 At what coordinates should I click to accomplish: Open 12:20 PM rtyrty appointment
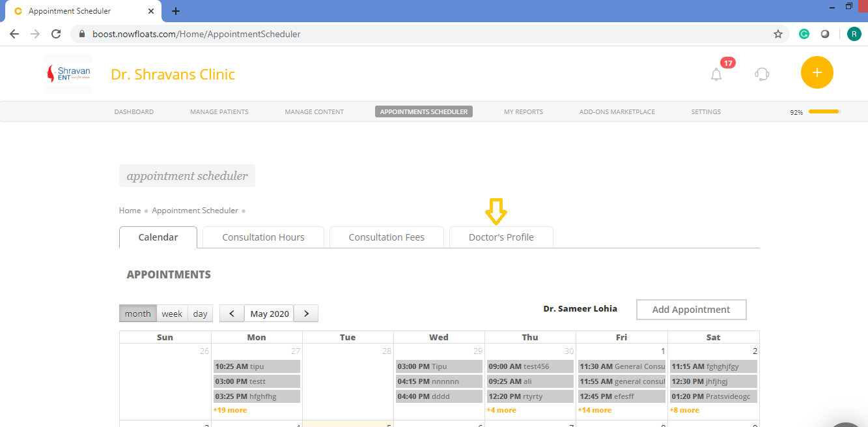[530, 396]
